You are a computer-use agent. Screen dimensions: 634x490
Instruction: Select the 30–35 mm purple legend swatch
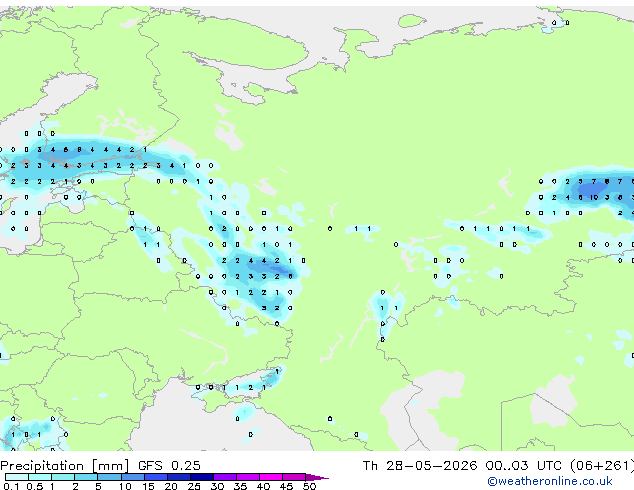pos(225,477)
